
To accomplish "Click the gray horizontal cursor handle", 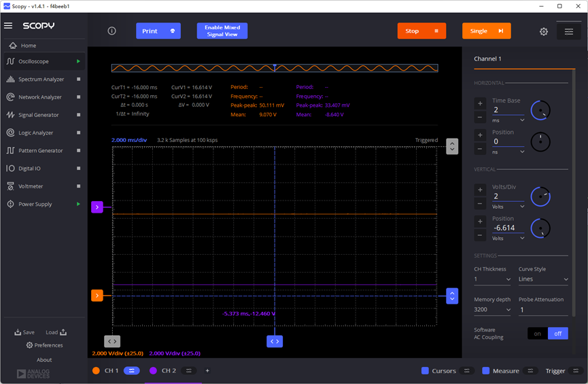I will (112, 341).
